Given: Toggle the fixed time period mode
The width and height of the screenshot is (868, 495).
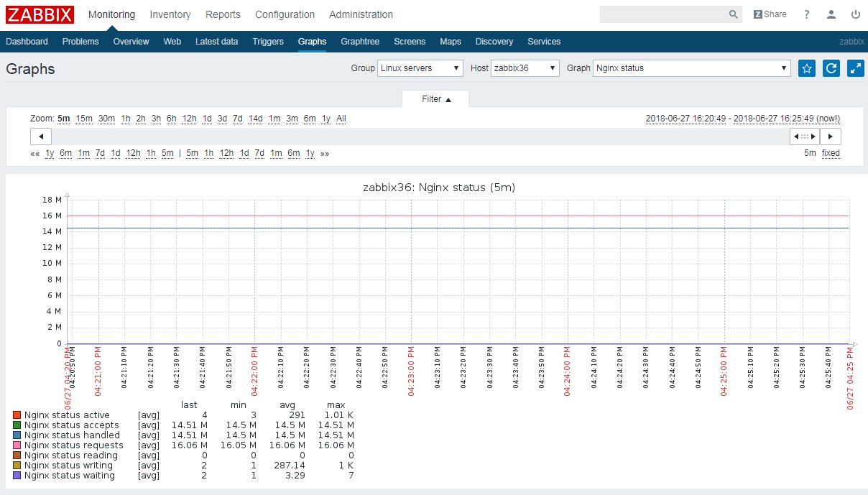Looking at the screenshot, I should click(831, 153).
